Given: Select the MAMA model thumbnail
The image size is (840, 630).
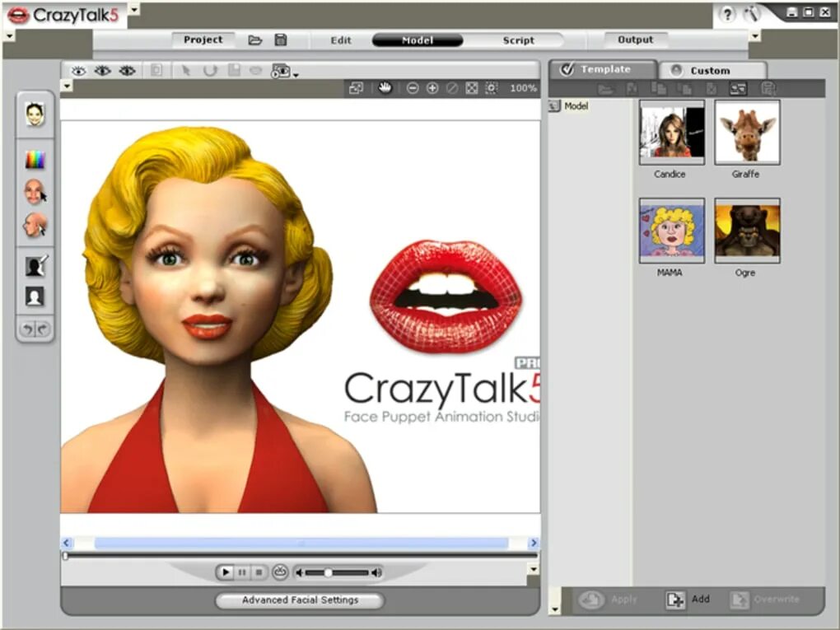Looking at the screenshot, I should pos(671,231).
